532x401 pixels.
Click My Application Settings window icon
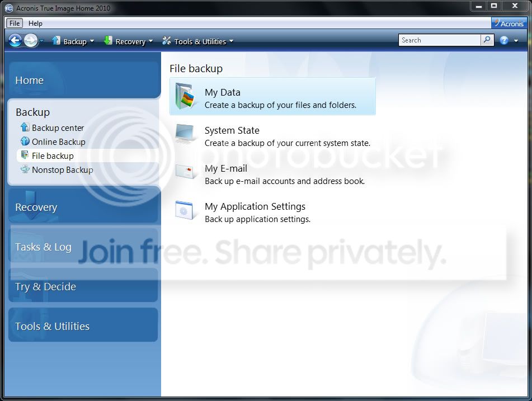[x=184, y=210]
